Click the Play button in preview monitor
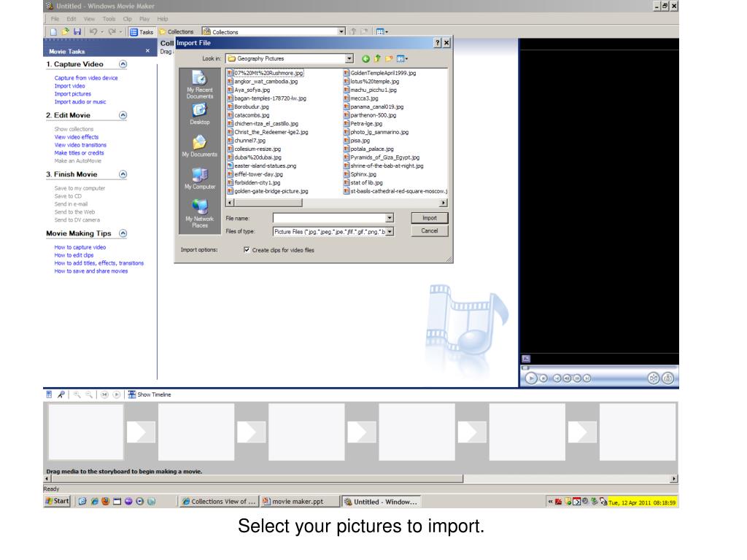 pyautogui.click(x=531, y=378)
